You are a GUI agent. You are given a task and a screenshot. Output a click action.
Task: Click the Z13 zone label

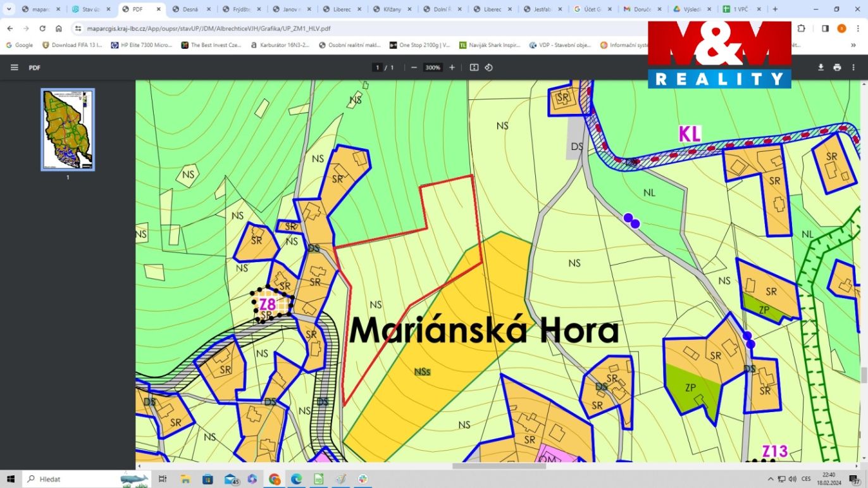coord(774,451)
